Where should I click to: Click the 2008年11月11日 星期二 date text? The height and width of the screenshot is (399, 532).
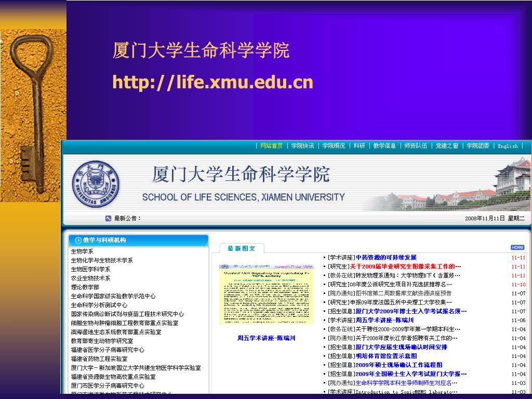click(495, 219)
